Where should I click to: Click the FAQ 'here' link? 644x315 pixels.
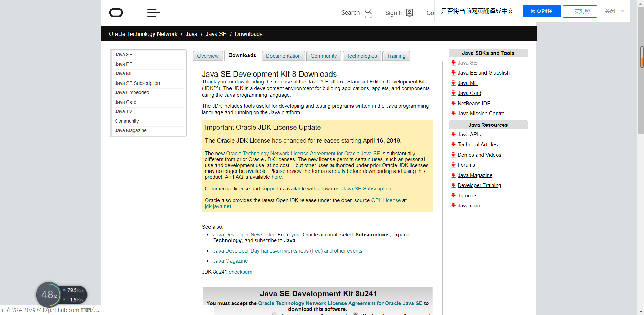click(x=277, y=177)
